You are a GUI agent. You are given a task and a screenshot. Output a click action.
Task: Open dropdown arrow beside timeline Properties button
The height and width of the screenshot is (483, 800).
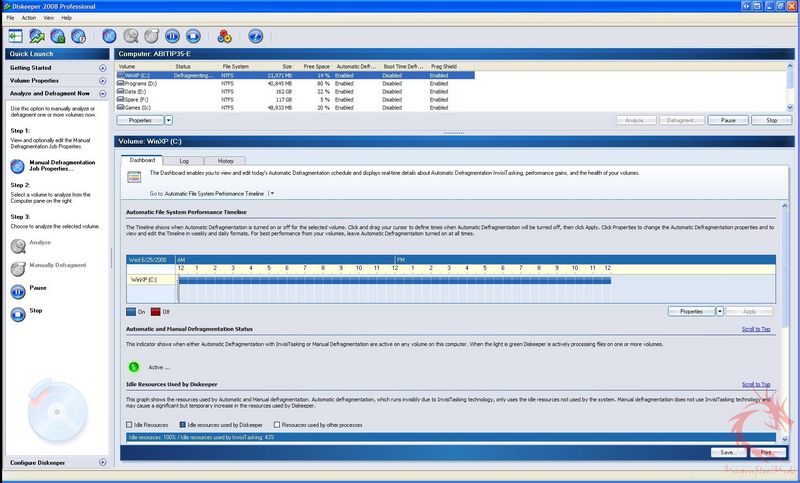pyautogui.click(x=719, y=311)
